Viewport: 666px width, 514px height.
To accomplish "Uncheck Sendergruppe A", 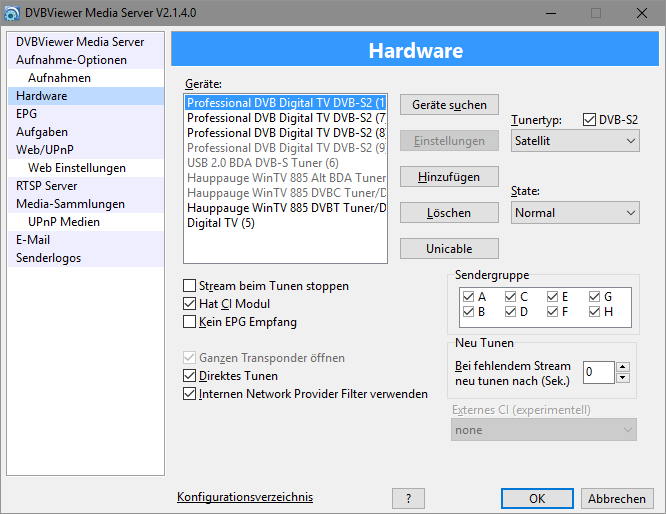I will [x=468, y=297].
